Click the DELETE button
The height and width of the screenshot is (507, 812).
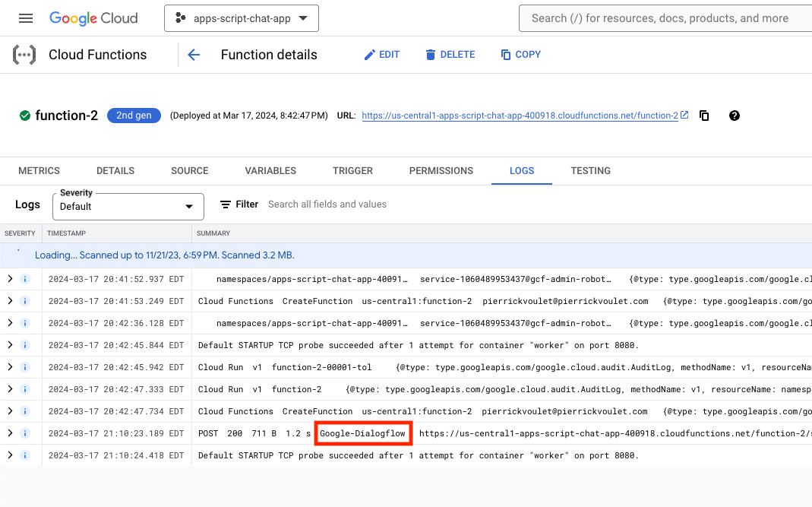coord(450,55)
